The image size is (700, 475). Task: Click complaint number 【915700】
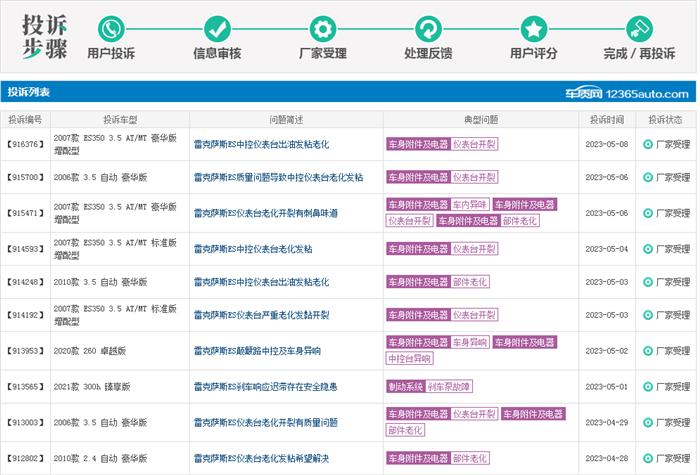click(25, 177)
